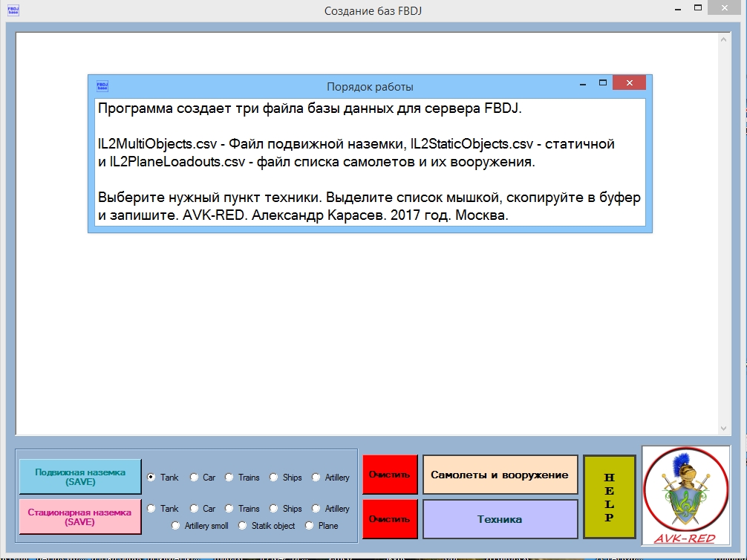Click the text 'IL2MultiObjects.csv'

click(157, 144)
